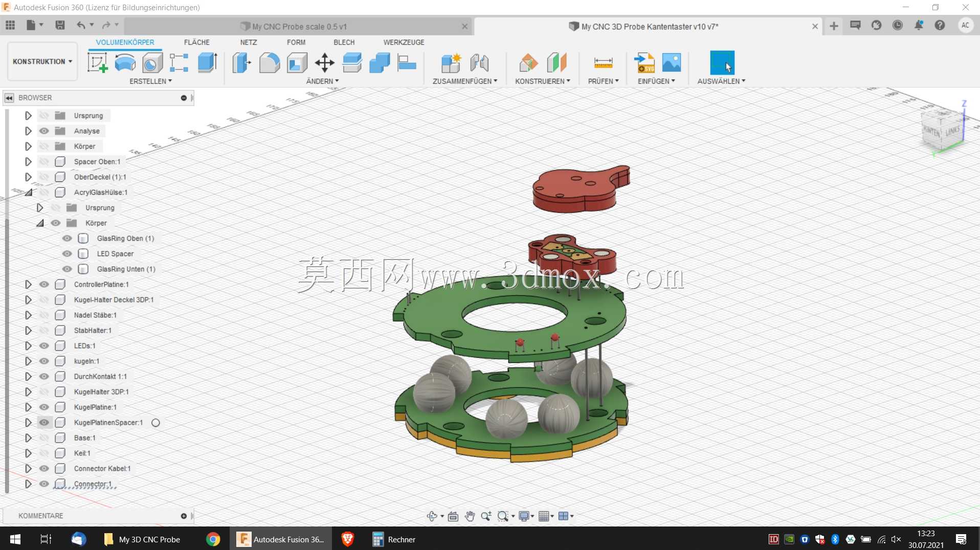Open the ZUSAMMENFÜGEN dropdown menu
The width and height of the screenshot is (980, 550).
464,81
